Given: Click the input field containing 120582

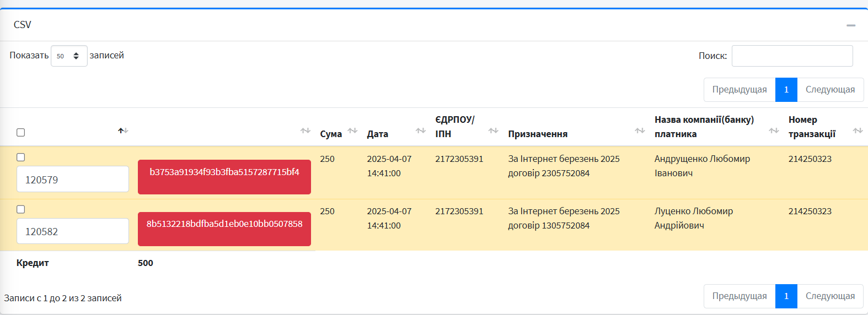Looking at the screenshot, I should 73,231.
